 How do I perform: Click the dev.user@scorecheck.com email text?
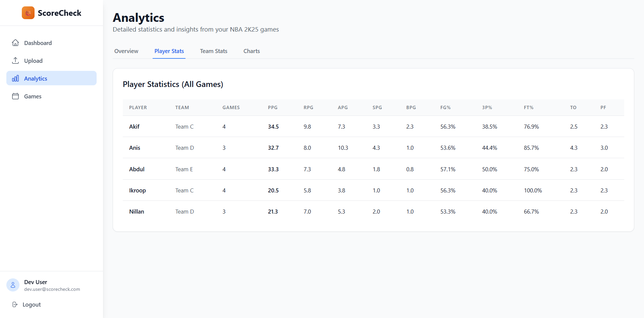tap(52, 289)
